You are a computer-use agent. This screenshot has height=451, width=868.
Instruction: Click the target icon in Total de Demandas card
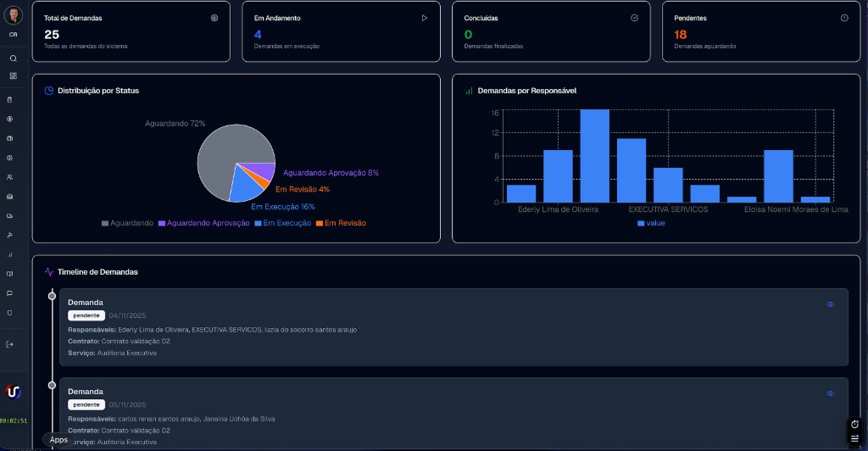coord(214,18)
